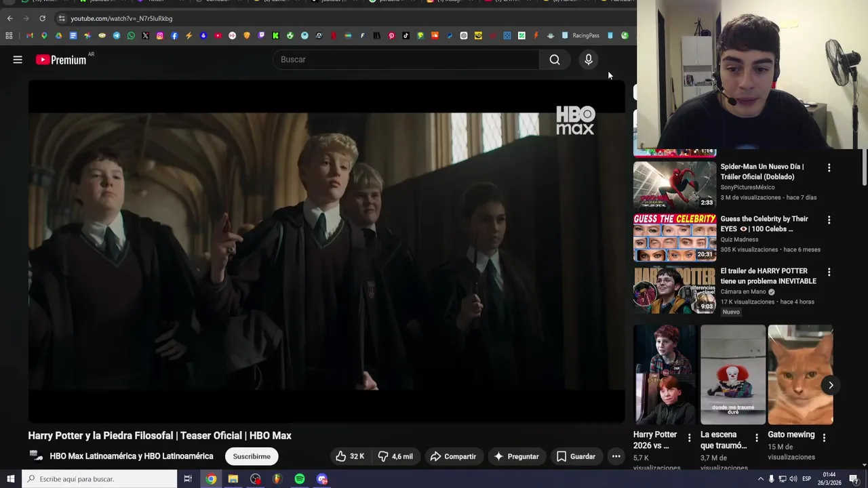Open options for Gato mewing short
Viewport: 868px width, 488px height.
point(824,438)
